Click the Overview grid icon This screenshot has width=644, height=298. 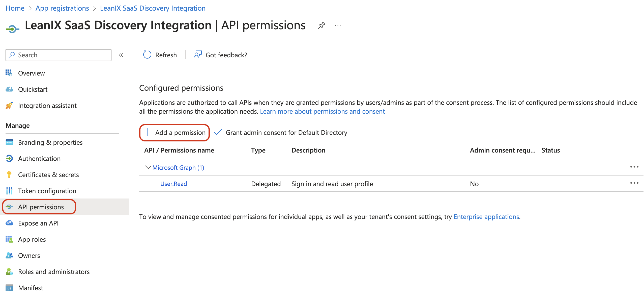(9, 73)
